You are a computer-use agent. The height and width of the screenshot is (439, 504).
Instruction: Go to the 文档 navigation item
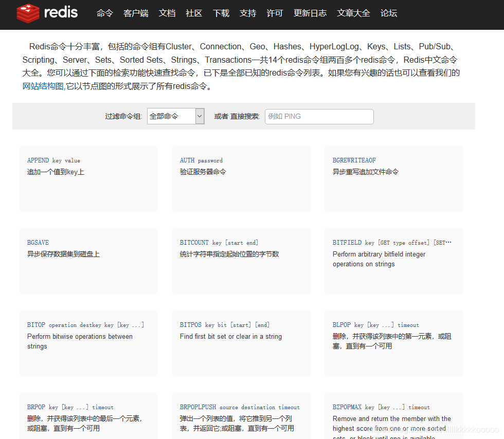[x=167, y=13]
